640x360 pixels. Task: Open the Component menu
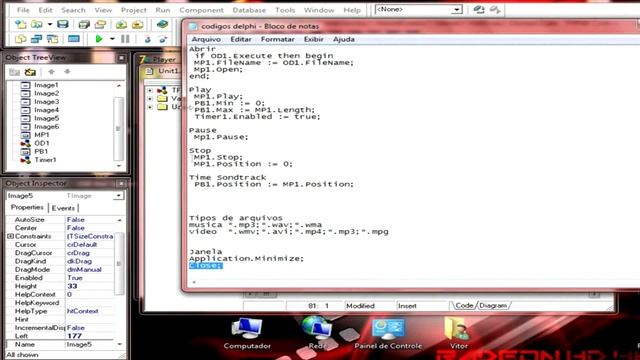pos(201,10)
